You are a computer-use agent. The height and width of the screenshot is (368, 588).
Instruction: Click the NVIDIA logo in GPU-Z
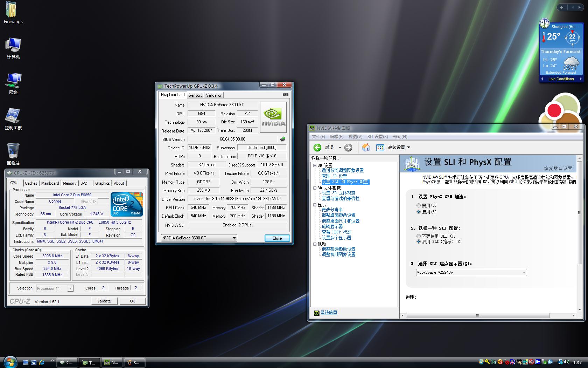click(x=273, y=117)
